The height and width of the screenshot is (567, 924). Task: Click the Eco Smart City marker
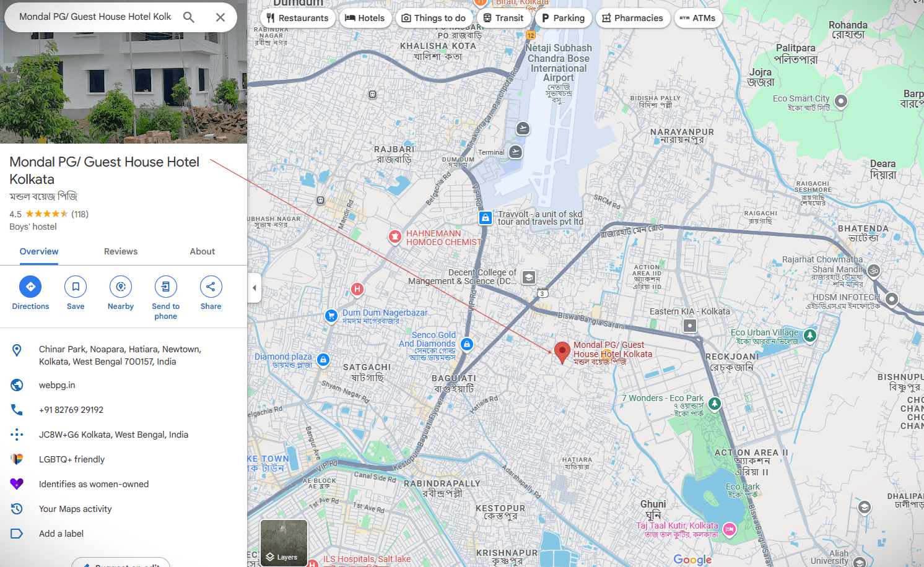[x=840, y=101]
